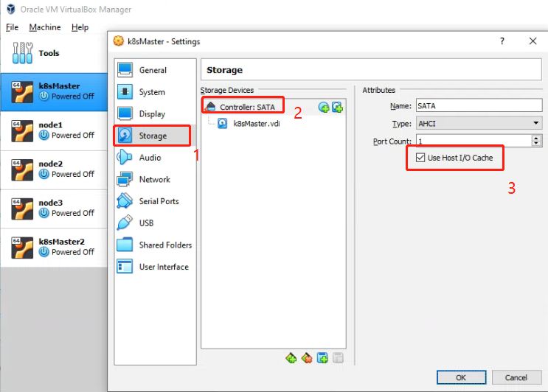Image resolution: width=548 pixels, height=392 pixels.
Task: Click the node3 VM OS icon
Action: pos(22,209)
